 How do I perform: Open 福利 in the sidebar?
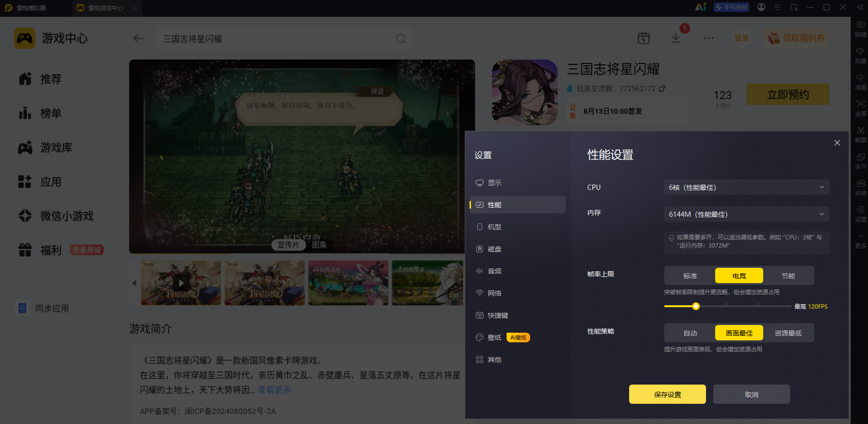40,250
